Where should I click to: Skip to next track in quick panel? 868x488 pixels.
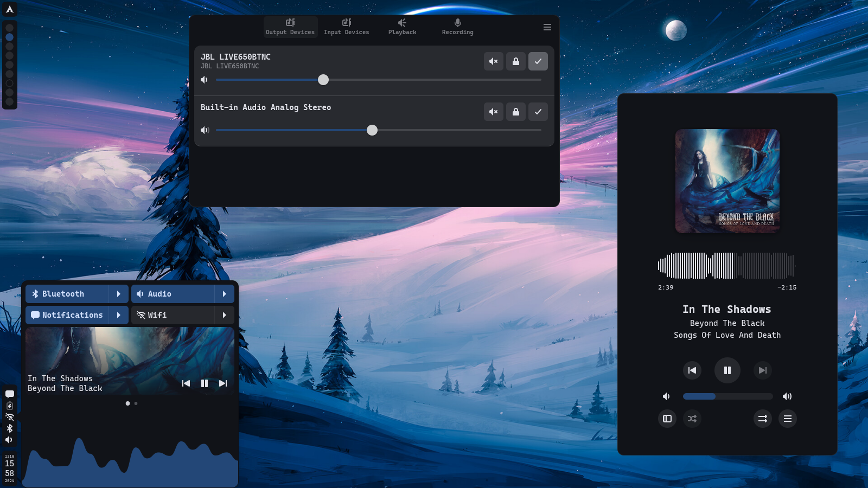(x=223, y=383)
